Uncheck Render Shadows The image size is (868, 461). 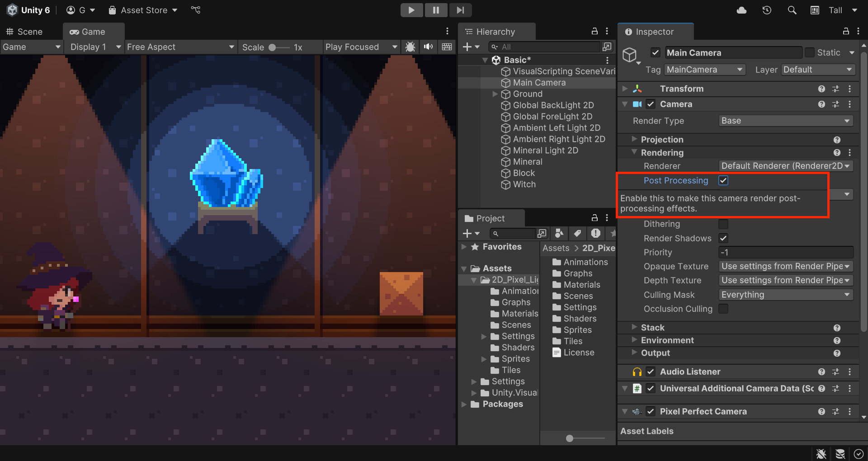point(723,238)
